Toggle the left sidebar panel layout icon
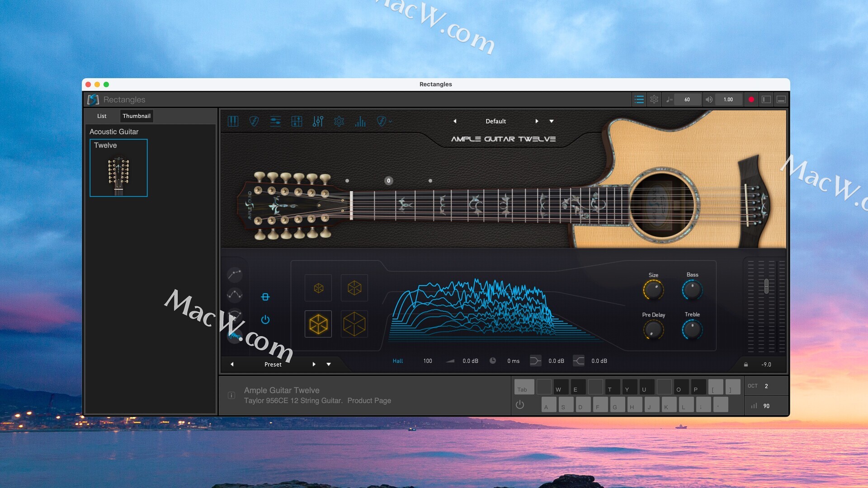This screenshot has width=868, height=488. pos(766,99)
